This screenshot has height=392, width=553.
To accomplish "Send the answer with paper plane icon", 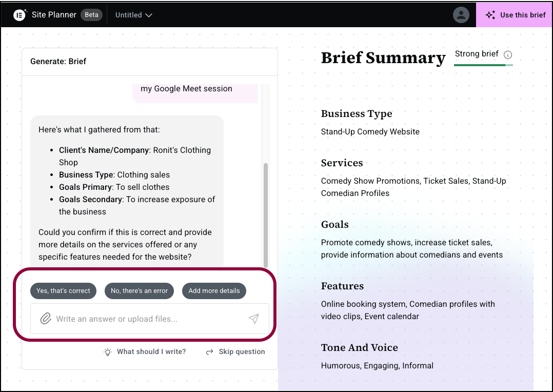I will [253, 319].
